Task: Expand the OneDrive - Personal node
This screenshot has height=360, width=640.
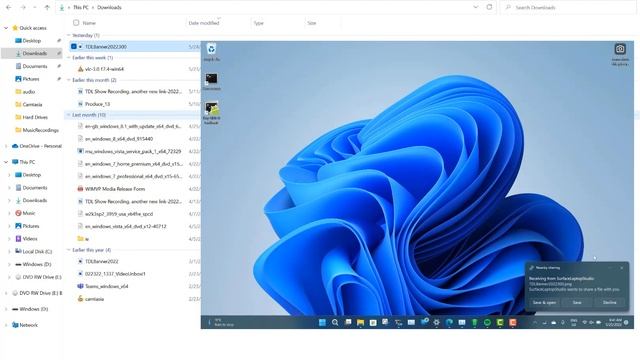Action: pyautogui.click(x=6, y=146)
